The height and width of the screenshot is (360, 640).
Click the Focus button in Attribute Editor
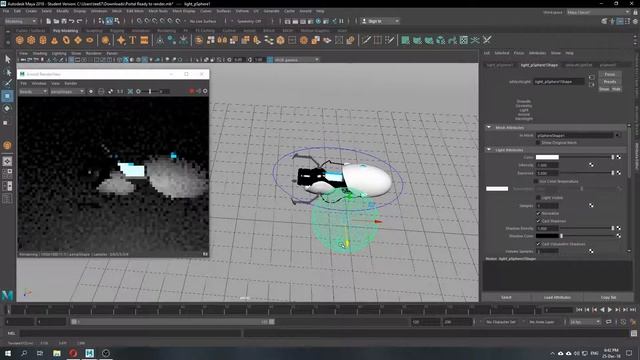click(610, 74)
